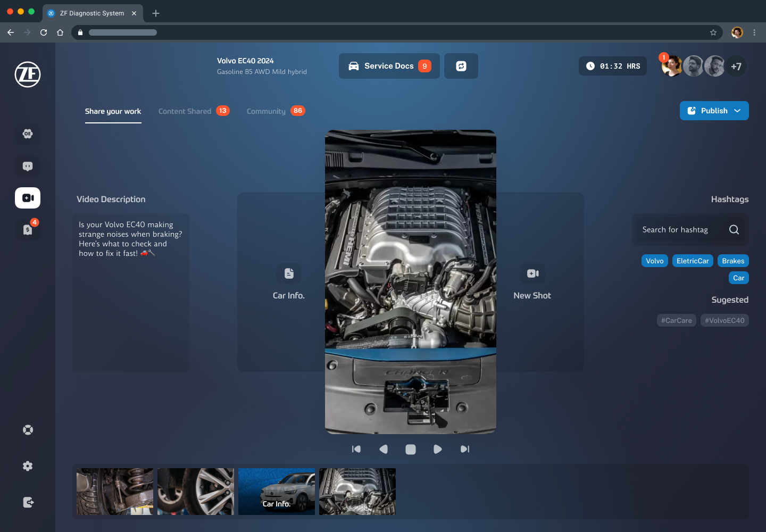Open the OE parts sidebar icon

[28, 134]
